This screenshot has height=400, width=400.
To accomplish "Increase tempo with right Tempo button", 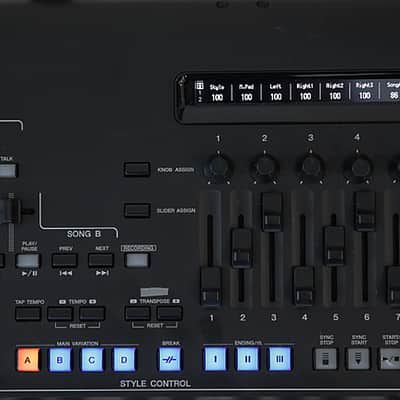I will 92,314.
